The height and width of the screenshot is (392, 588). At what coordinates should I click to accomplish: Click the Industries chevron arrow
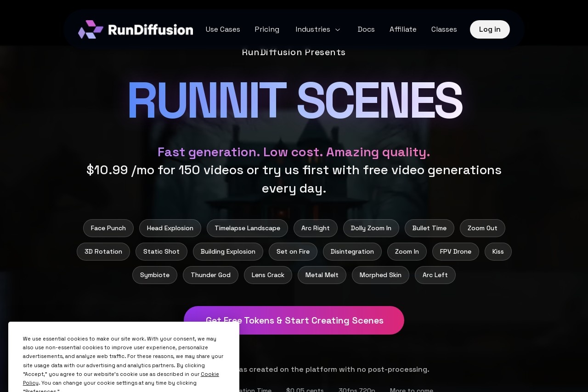click(x=338, y=29)
